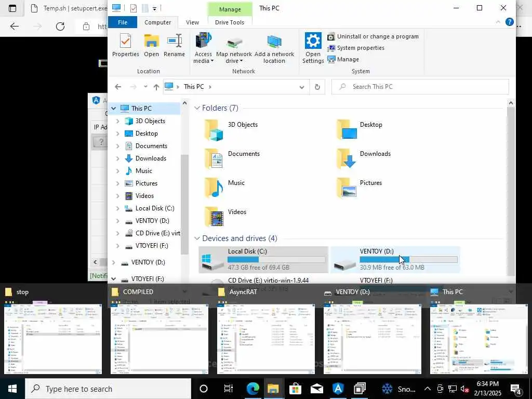Select the 3D Objects folder icon
532x399 pixels.
click(x=214, y=130)
